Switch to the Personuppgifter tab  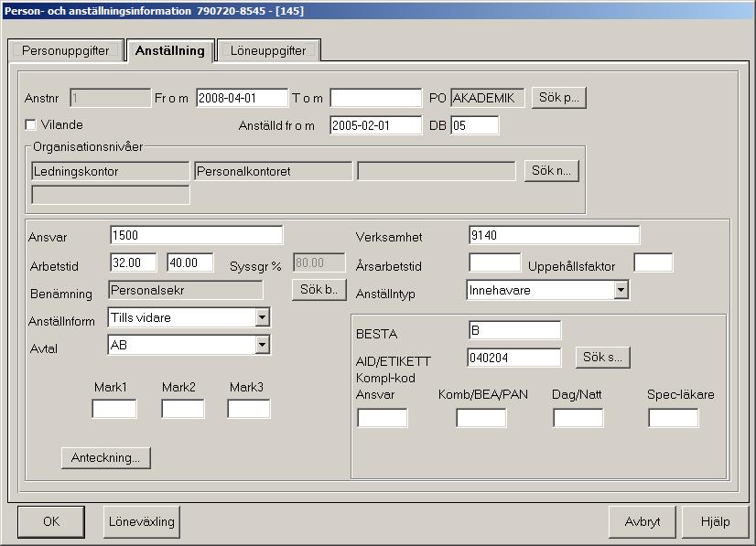coord(66,50)
